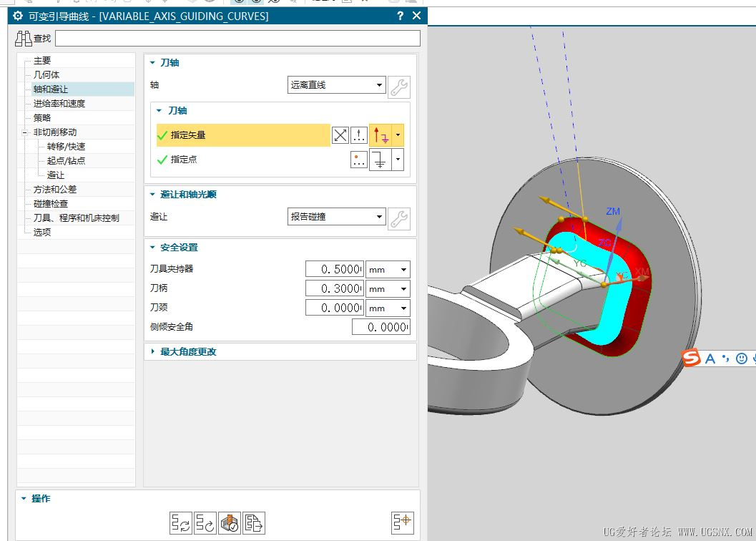Click the wrench icon beside 避让 dropdown

(x=399, y=219)
